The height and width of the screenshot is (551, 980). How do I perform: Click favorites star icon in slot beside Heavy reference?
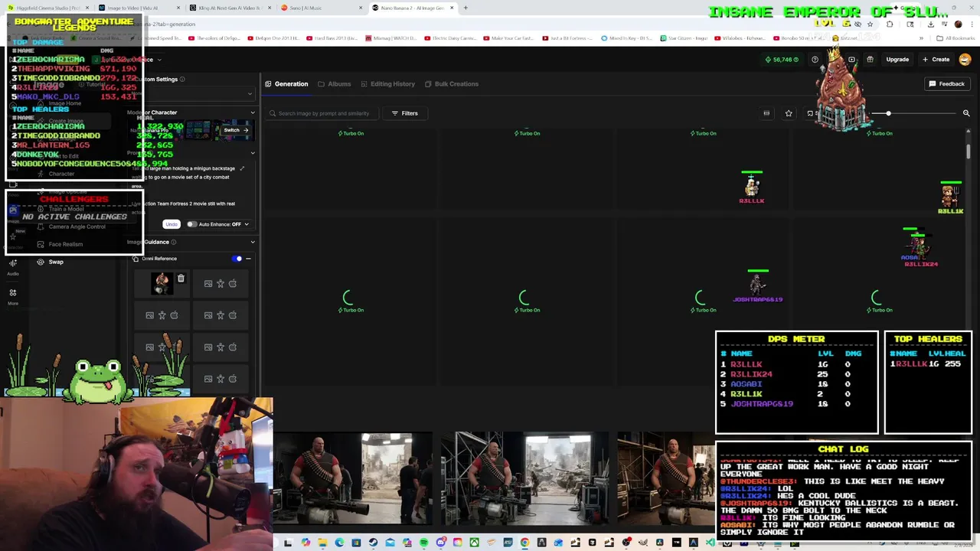pos(220,284)
